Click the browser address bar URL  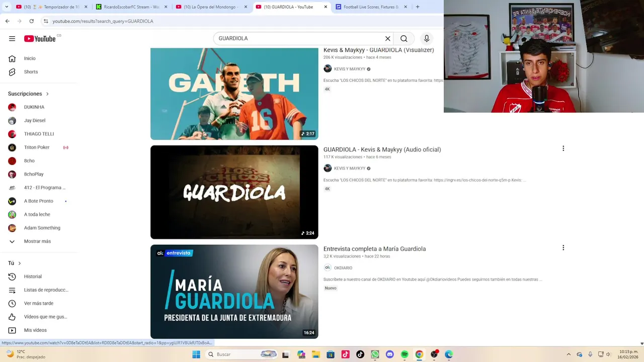pos(103,21)
